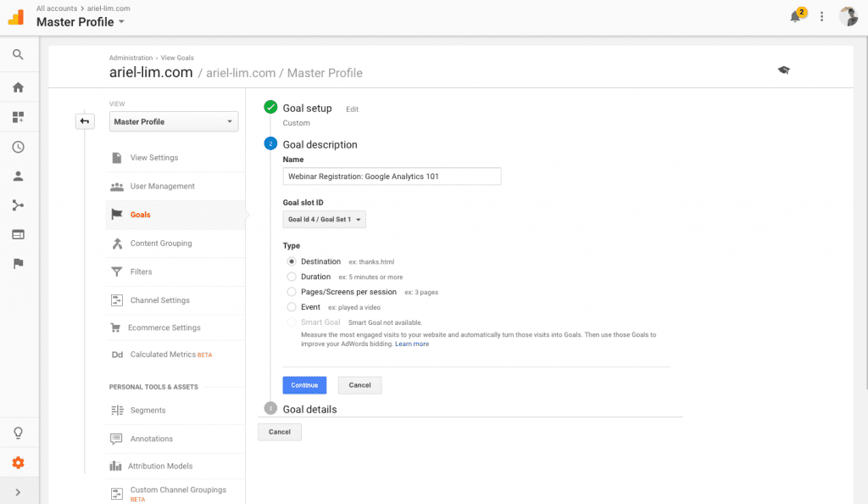Open Discover lightbulb icon
Image resolution: width=868 pixels, height=504 pixels.
click(x=19, y=433)
